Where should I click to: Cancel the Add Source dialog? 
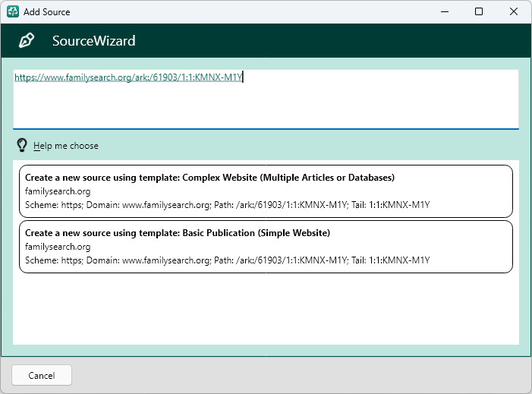(x=42, y=375)
